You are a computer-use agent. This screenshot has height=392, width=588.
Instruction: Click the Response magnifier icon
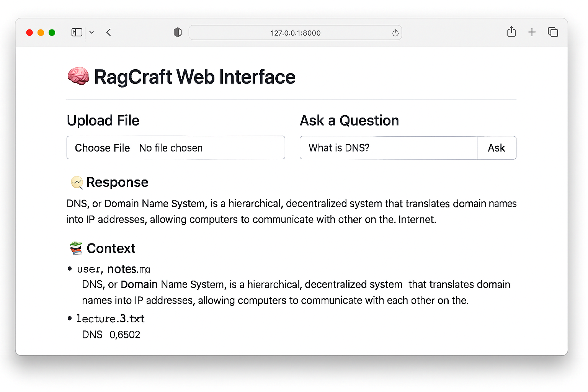(77, 183)
